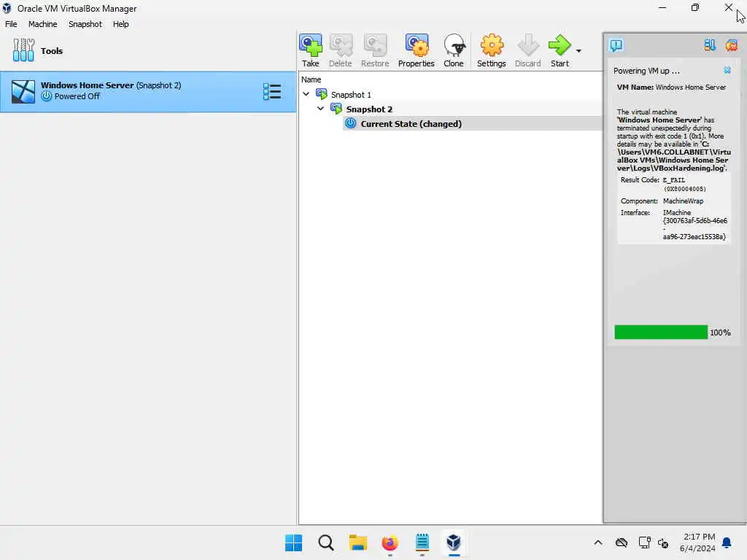Image resolution: width=747 pixels, height=560 pixels.
Task: Start the VM with the green arrow
Action: pos(560,46)
